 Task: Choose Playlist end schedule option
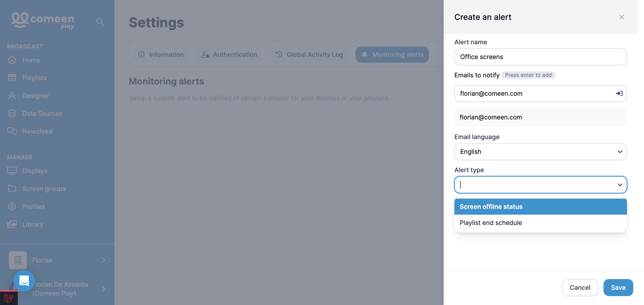540,223
